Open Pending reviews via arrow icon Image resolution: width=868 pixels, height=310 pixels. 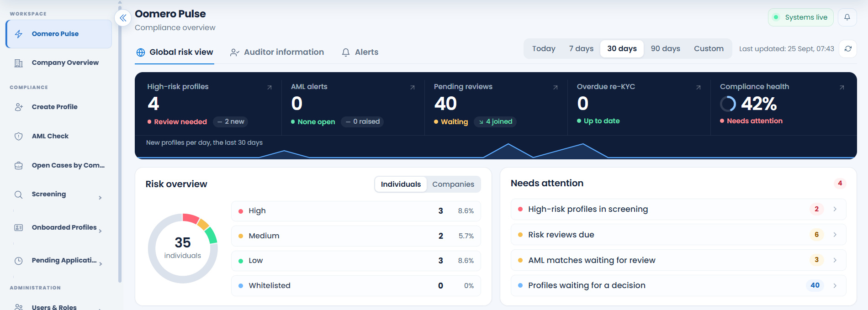coord(556,87)
